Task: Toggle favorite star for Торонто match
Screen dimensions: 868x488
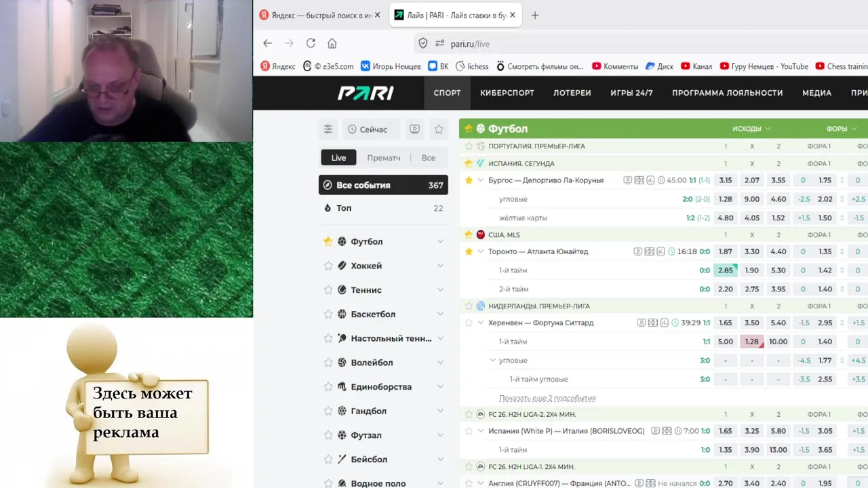Action: (x=469, y=251)
